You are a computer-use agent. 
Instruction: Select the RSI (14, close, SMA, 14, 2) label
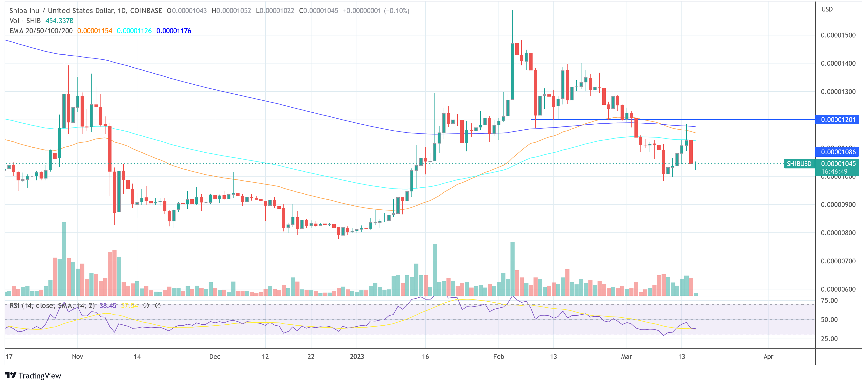[x=52, y=305]
